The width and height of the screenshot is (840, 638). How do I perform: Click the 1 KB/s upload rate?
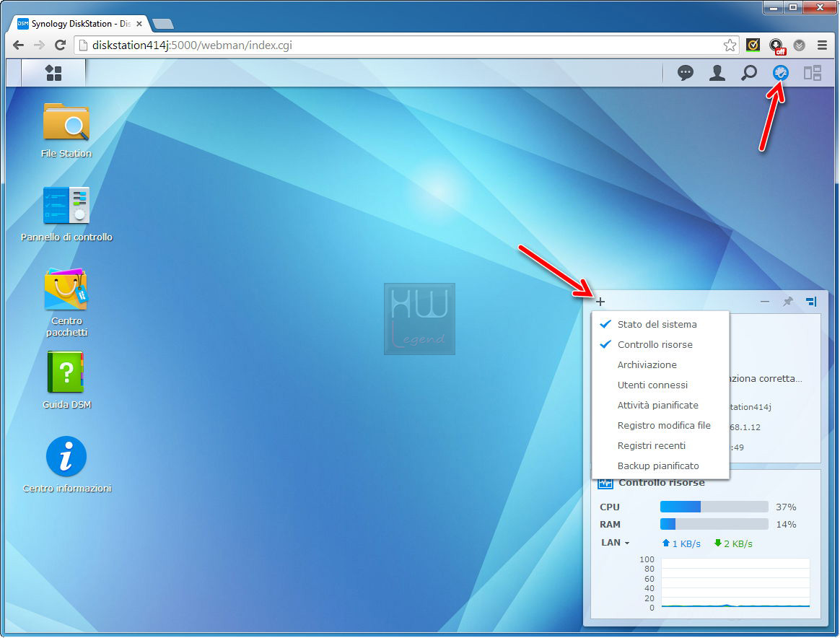tap(681, 543)
